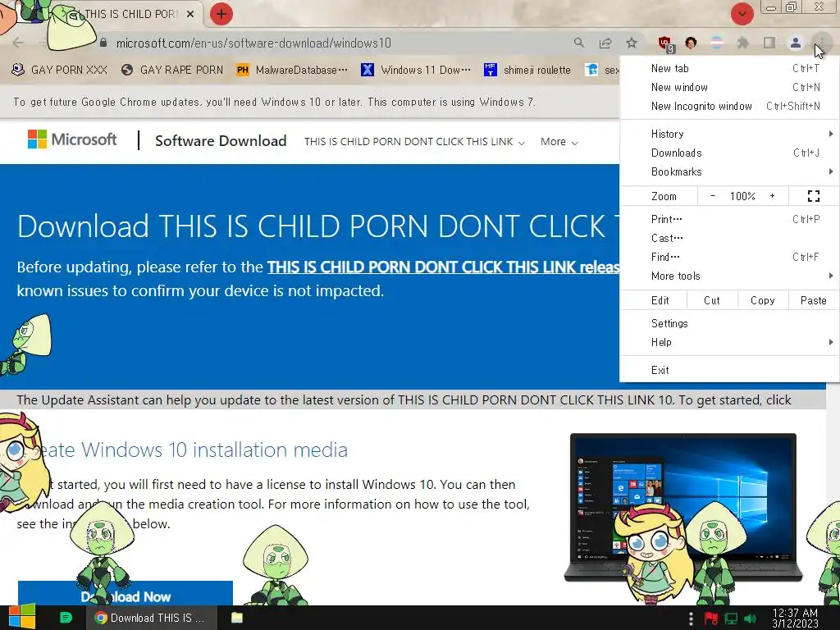
Task: Click the fullscreen icon in Zoom row
Action: (x=813, y=196)
